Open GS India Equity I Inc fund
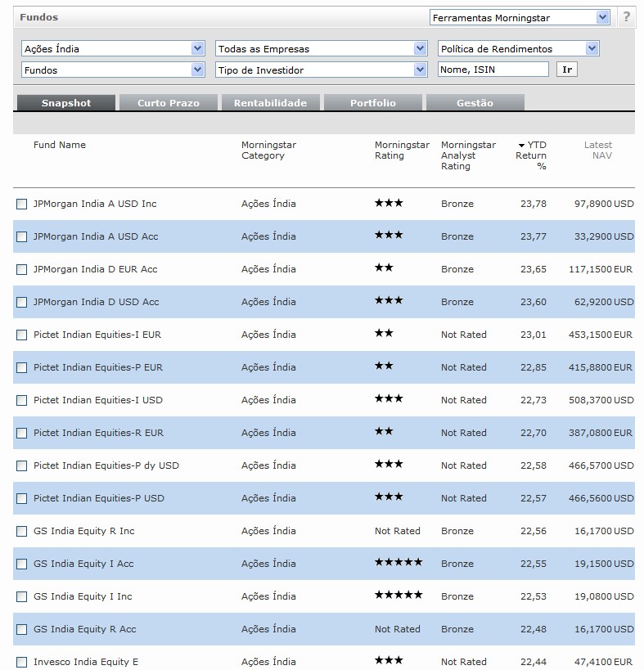 click(x=83, y=596)
